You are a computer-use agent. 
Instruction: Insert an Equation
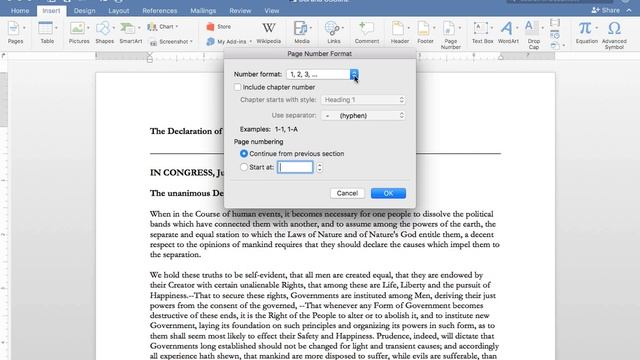click(x=587, y=32)
